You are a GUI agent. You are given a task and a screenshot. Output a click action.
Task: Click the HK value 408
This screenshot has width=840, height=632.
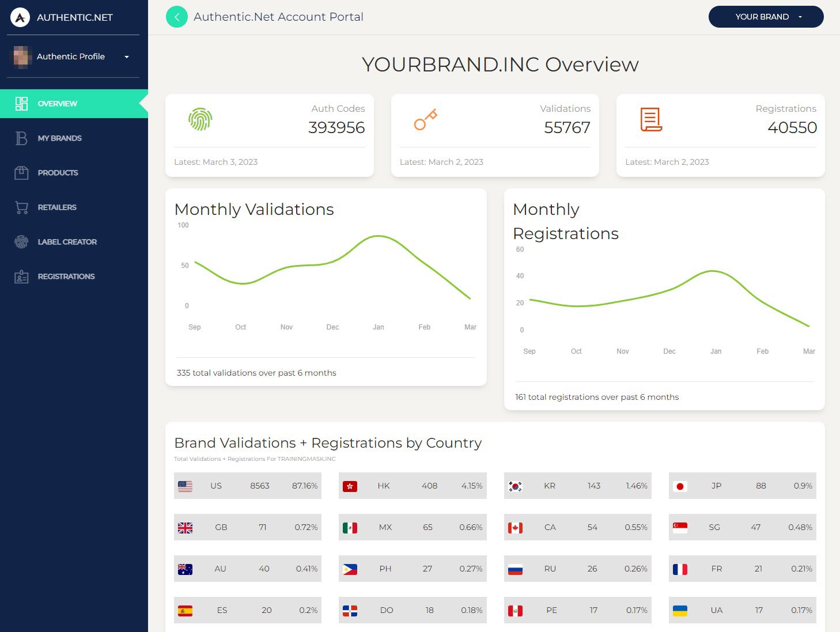point(429,486)
